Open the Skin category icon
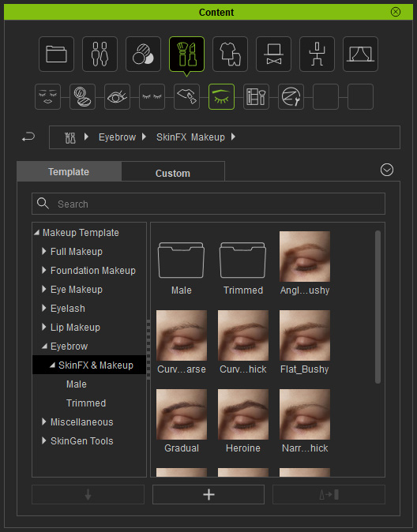Viewport: 417px width, 532px height. tap(143, 54)
